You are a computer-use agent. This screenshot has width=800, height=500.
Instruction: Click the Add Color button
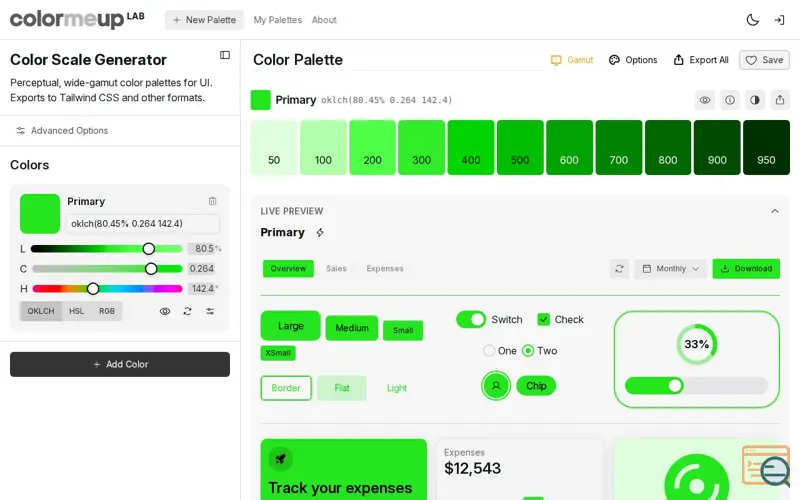[x=120, y=364]
